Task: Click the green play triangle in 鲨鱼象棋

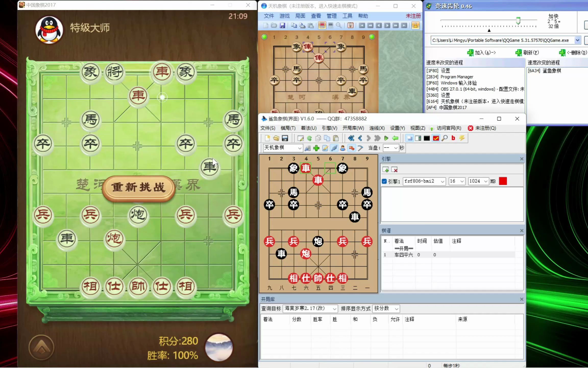Action: [386, 138]
